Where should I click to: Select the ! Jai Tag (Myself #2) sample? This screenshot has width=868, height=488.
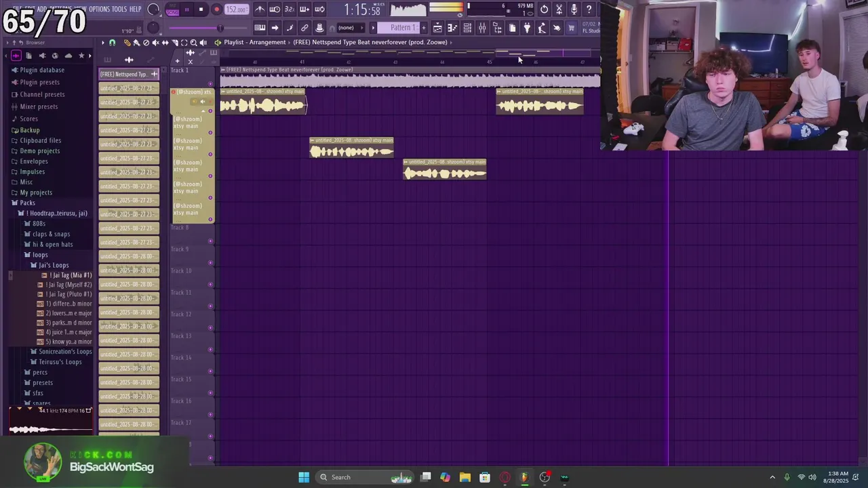click(x=68, y=285)
